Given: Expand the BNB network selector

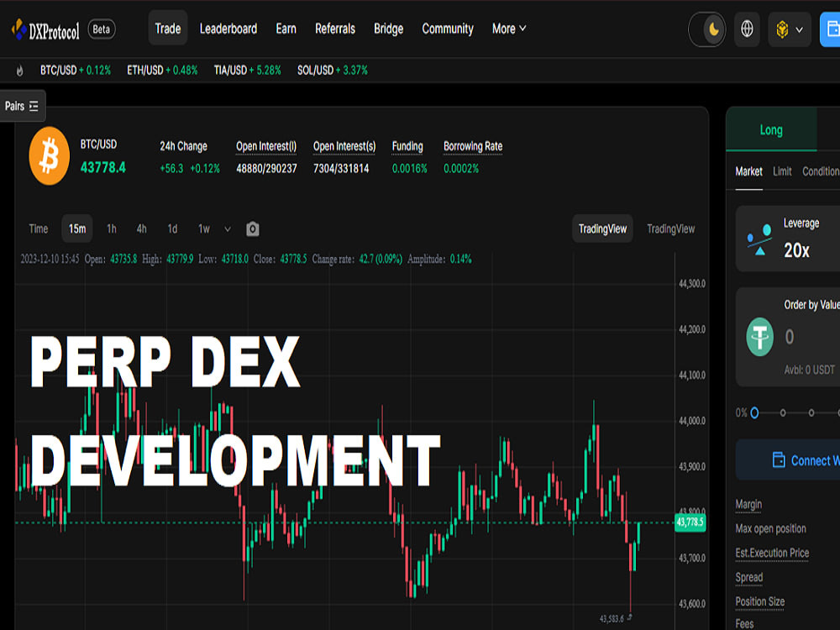Looking at the screenshot, I should click(790, 29).
